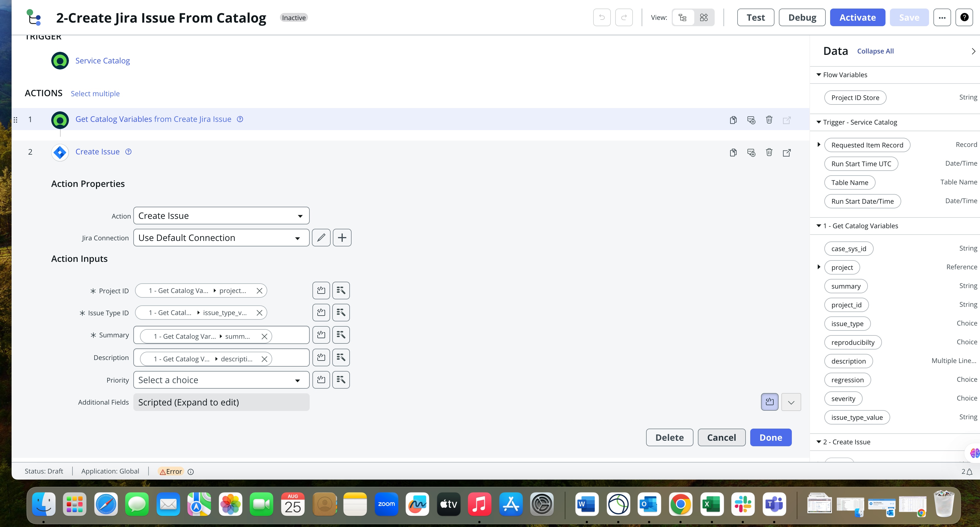Collapse the Flow Variables section
This screenshot has height=527, width=980.
pyautogui.click(x=819, y=75)
